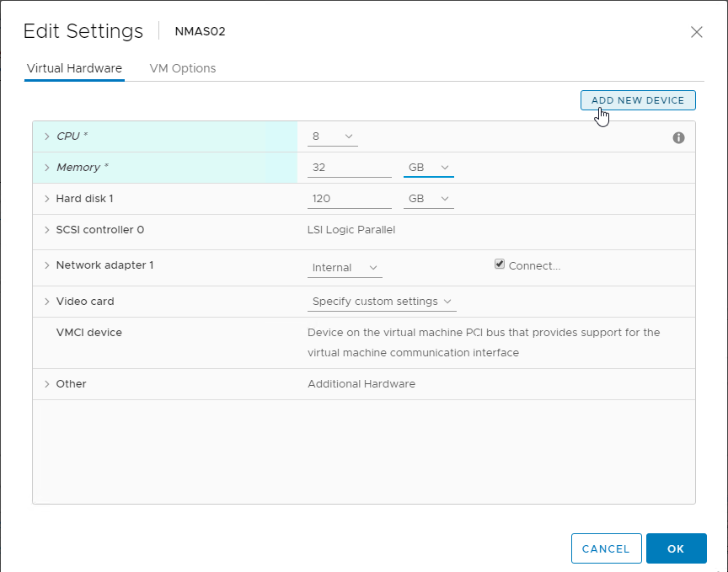The height and width of the screenshot is (572, 728).
Task: Open Specify custom settings dropdown
Action: [x=382, y=302]
